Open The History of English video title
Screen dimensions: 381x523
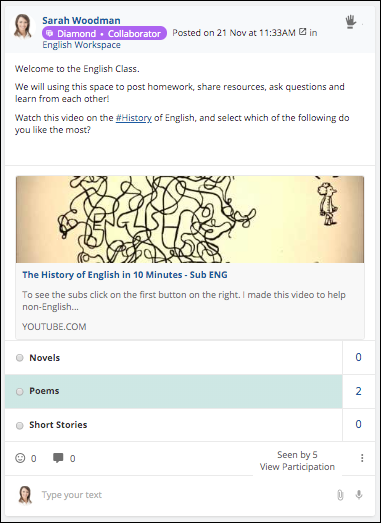pyautogui.click(x=125, y=275)
